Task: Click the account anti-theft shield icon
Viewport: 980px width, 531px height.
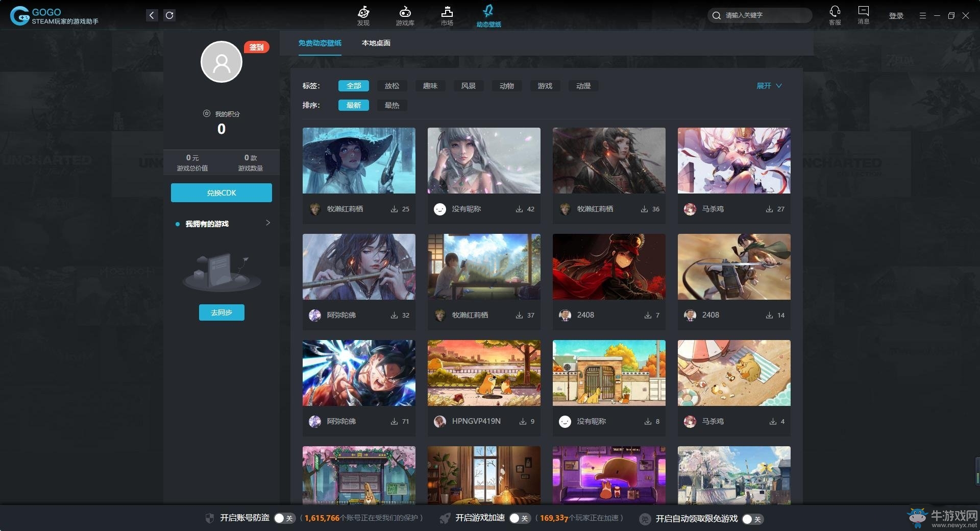Action: tap(210, 518)
